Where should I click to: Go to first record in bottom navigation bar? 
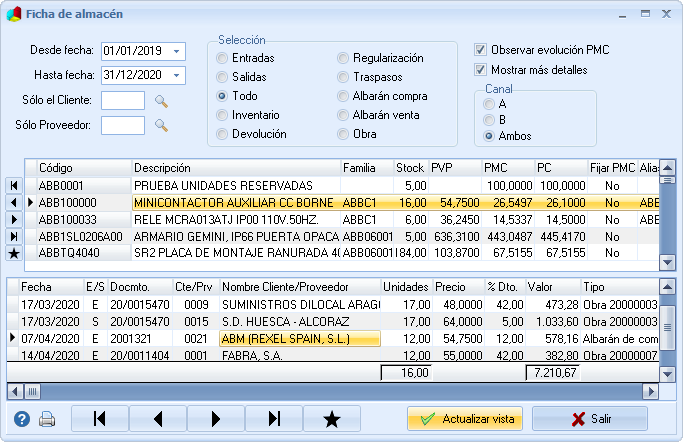[100, 419]
